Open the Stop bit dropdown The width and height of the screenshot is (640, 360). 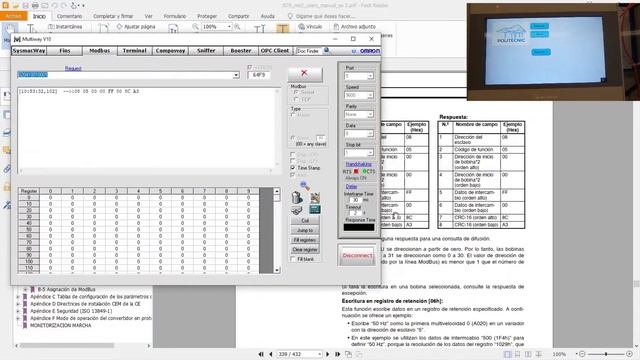pyautogui.click(x=370, y=153)
